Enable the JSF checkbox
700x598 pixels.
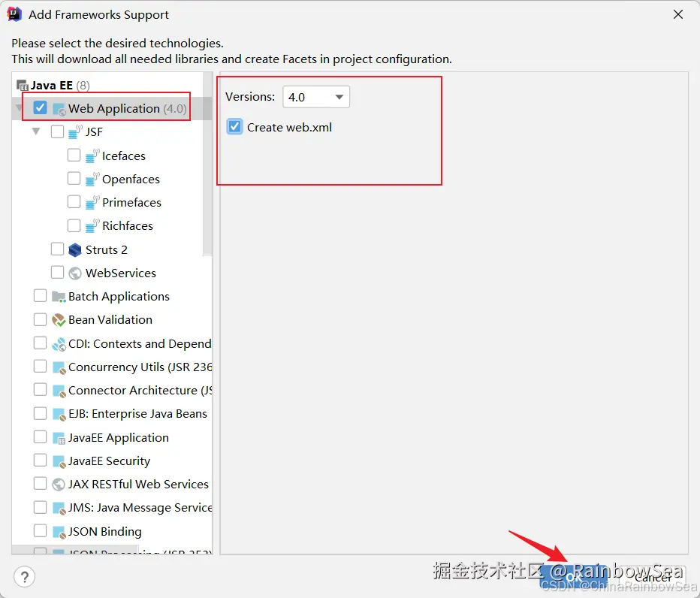(58, 131)
